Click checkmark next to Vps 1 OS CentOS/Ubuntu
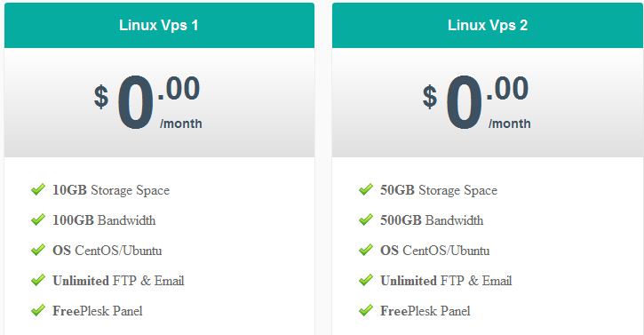644x335 pixels. (38, 250)
